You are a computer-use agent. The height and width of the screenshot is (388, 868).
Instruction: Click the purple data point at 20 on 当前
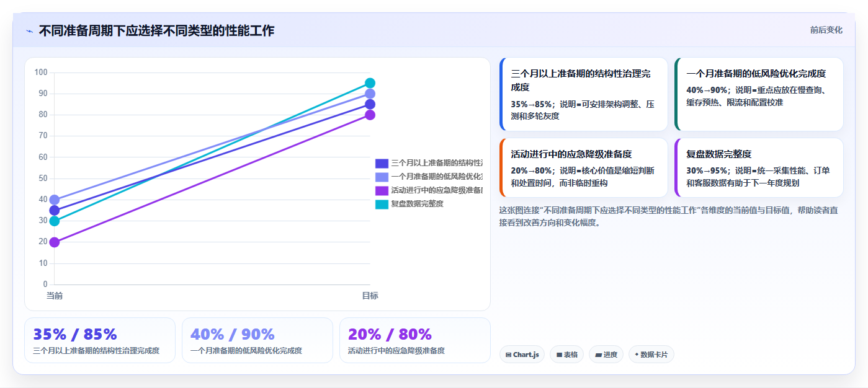pos(55,242)
